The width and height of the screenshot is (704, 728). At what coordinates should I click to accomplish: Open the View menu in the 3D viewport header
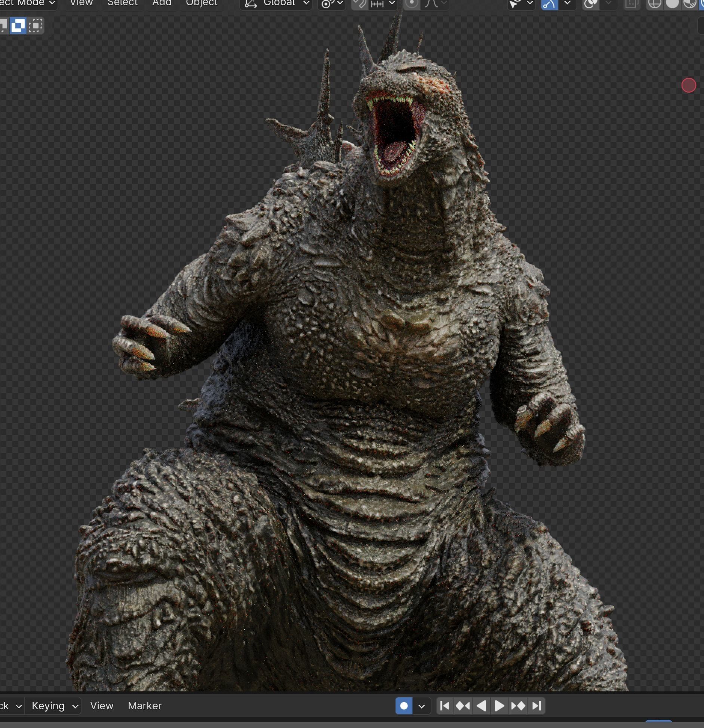point(81,3)
